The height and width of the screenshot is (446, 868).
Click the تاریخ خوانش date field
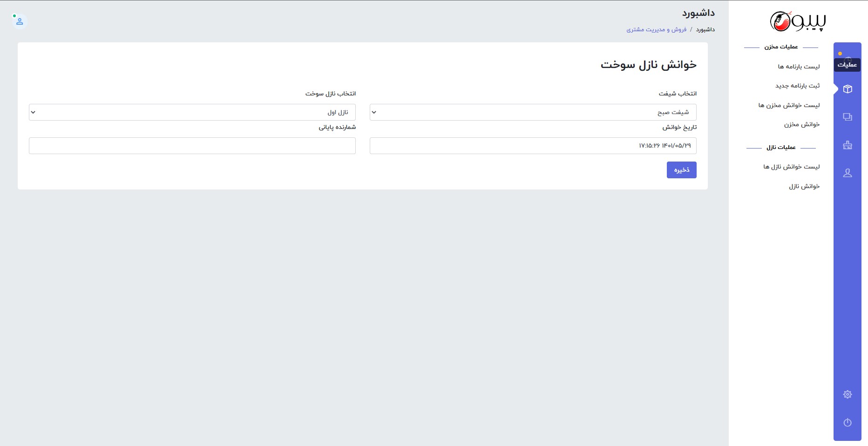click(x=533, y=146)
